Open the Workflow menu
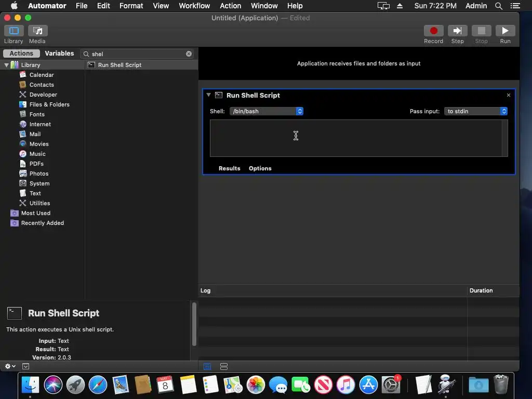 (194, 6)
